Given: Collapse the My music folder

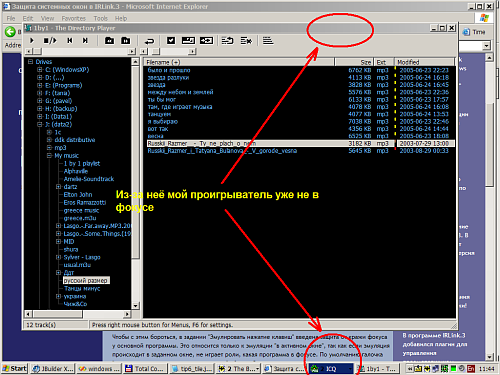Looking at the screenshot, I should point(49,155).
